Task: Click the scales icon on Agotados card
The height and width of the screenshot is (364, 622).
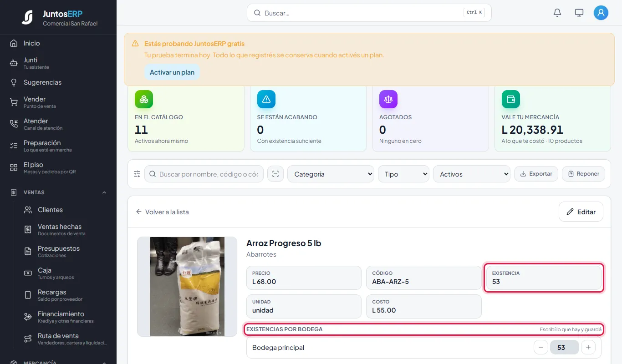Action: (388, 99)
